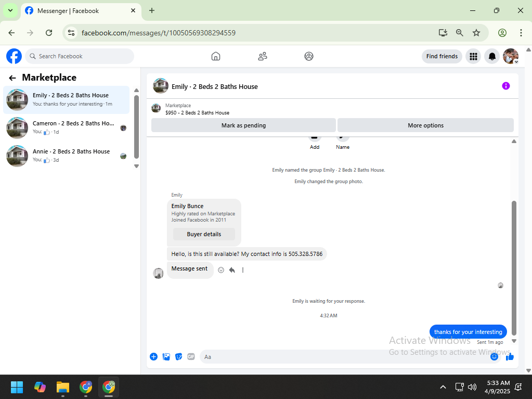Open emoji picker in message box
The height and width of the screenshot is (399, 532).
[x=495, y=356]
